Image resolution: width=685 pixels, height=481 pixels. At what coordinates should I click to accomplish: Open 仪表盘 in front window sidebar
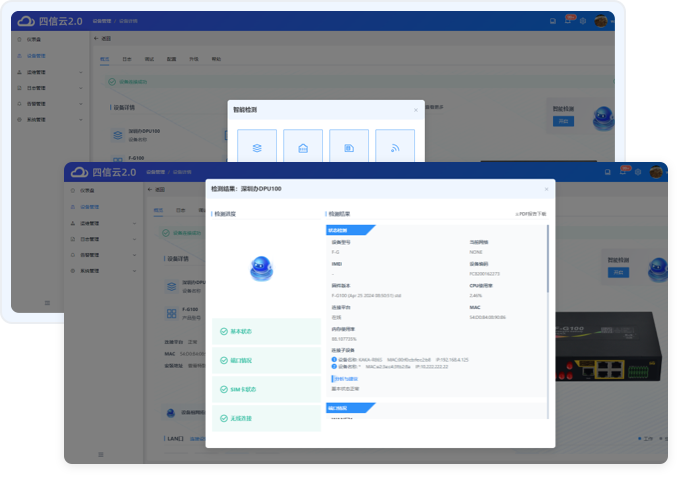[x=87, y=190]
